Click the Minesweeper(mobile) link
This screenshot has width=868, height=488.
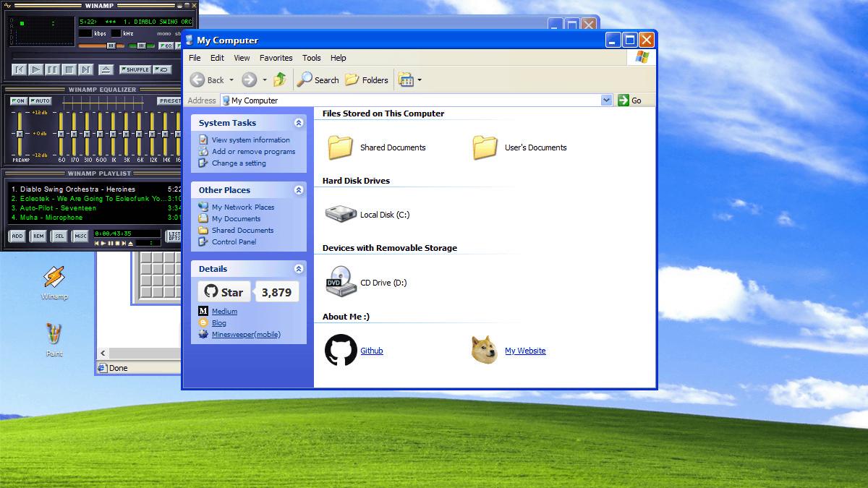coord(246,335)
